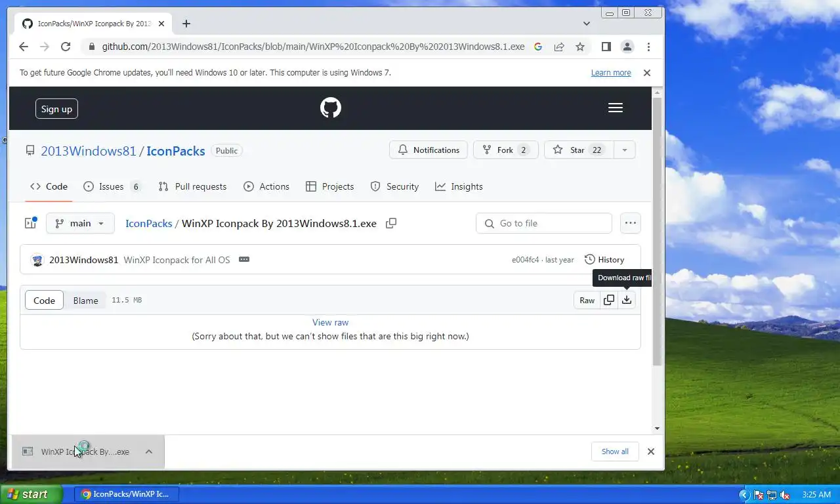Expand the file tree side panel
Image resolution: width=840 pixels, height=504 pixels.
click(30, 223)
